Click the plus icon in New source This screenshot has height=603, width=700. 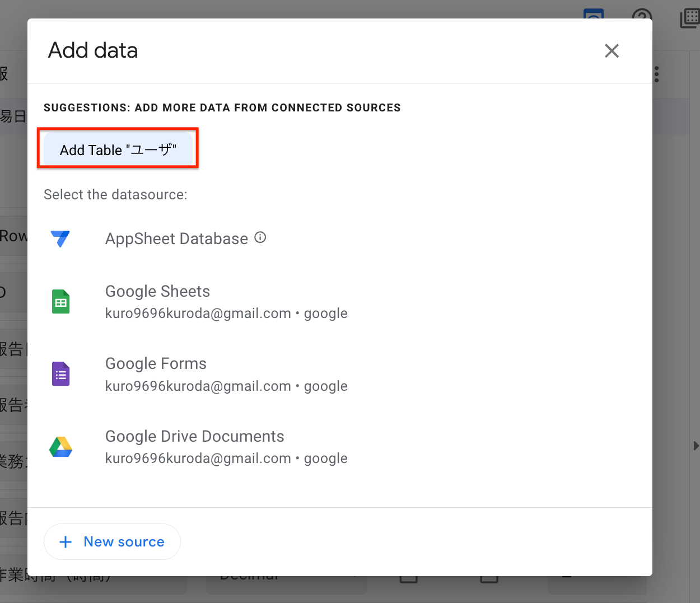pyautogui.click(x=66, y=542)
